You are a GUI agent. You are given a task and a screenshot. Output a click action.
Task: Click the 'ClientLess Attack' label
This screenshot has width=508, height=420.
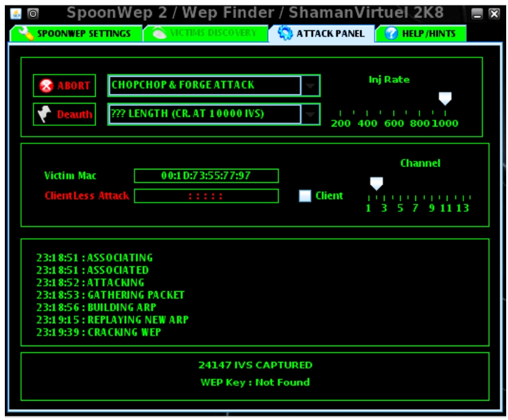(87, 195)
